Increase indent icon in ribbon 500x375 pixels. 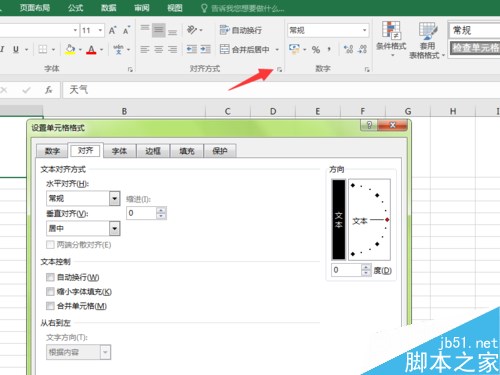click(x=205, y=49)
